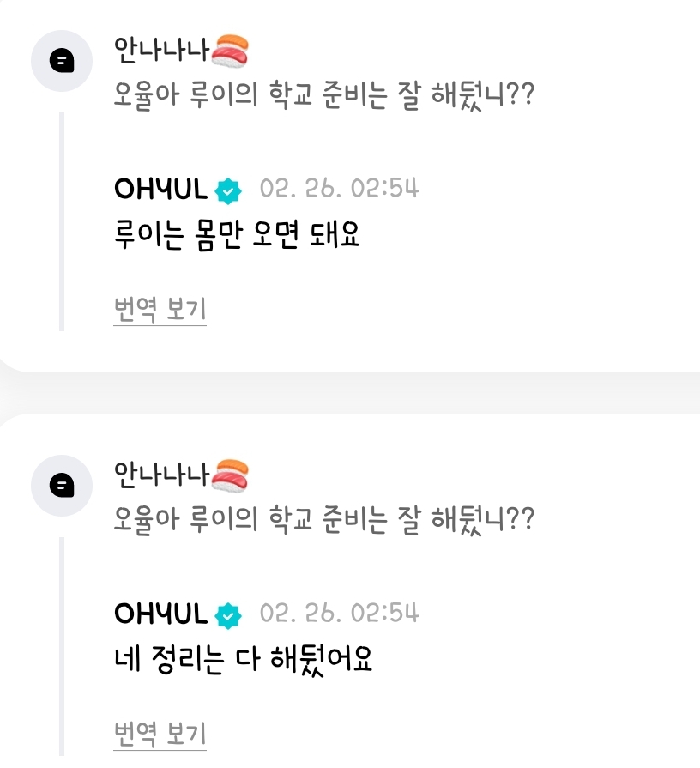Select the reply text '루이는 몸만 오면 돼요'
700x768 pixels.
(x=236, y=234)
